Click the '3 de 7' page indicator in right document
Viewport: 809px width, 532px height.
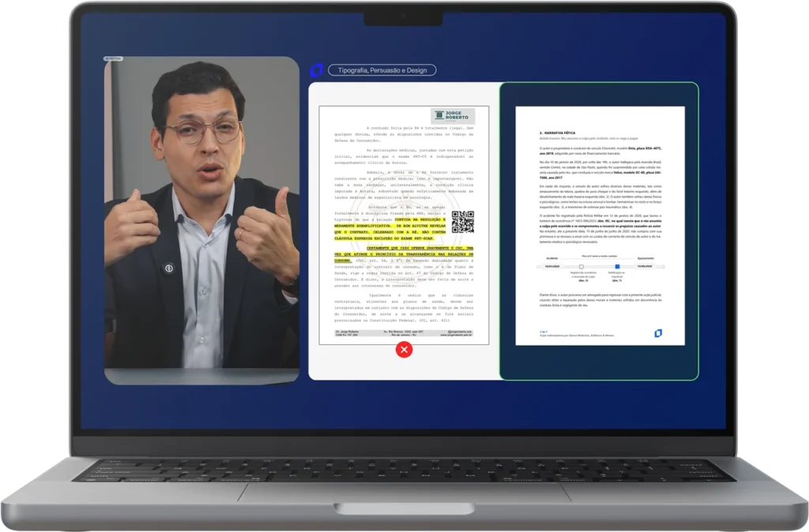tap(544, 332)
